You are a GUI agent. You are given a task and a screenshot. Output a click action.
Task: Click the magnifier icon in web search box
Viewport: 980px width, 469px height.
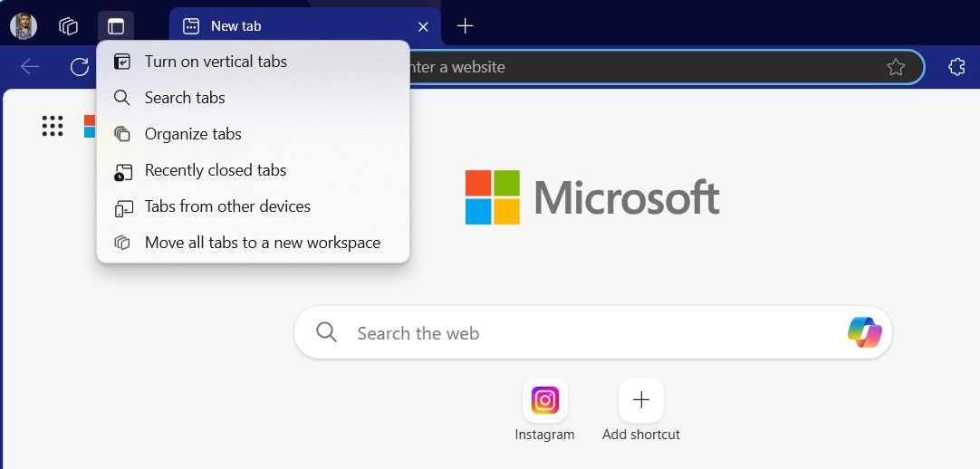(326, 332)
